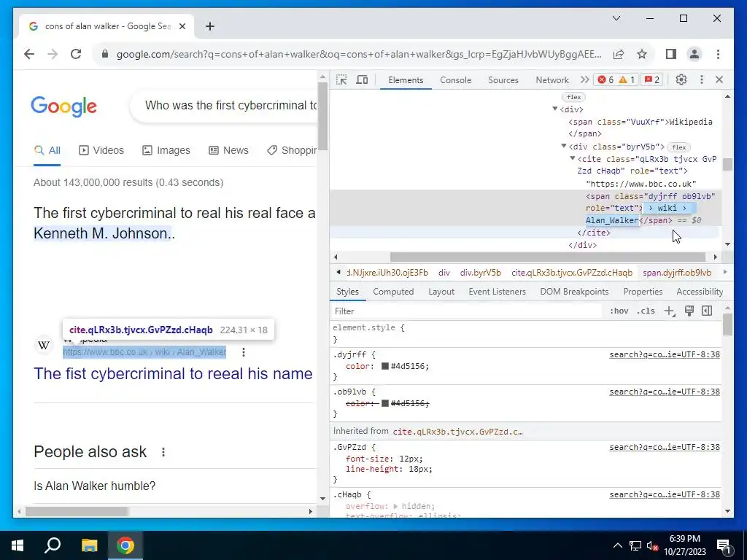The height and width of the screenshot is (560, 747).
Task: Open People also ask options dots
Action: pyautogui.click(x=163, y=452)
